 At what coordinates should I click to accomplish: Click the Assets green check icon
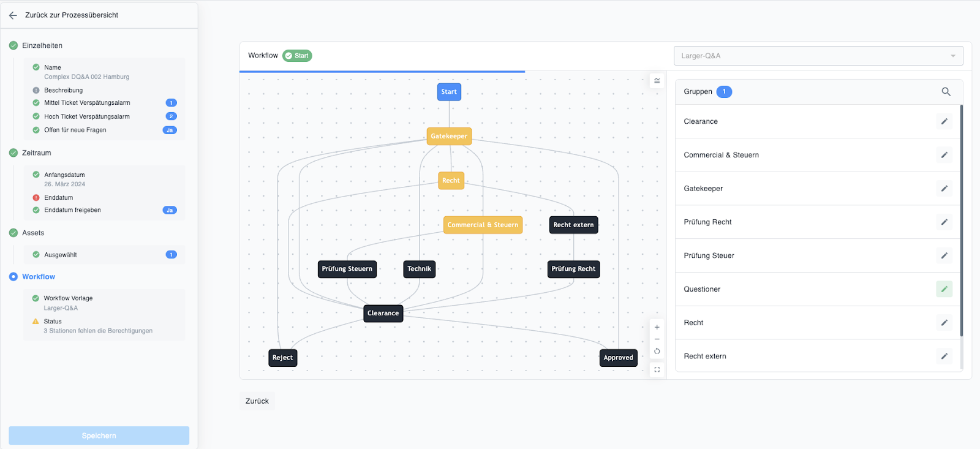coord(13,233)
